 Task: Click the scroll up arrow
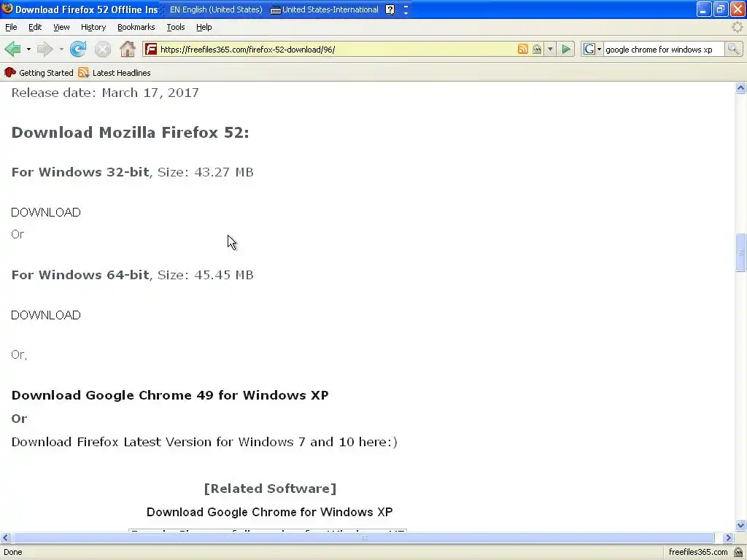pos(740,88)
